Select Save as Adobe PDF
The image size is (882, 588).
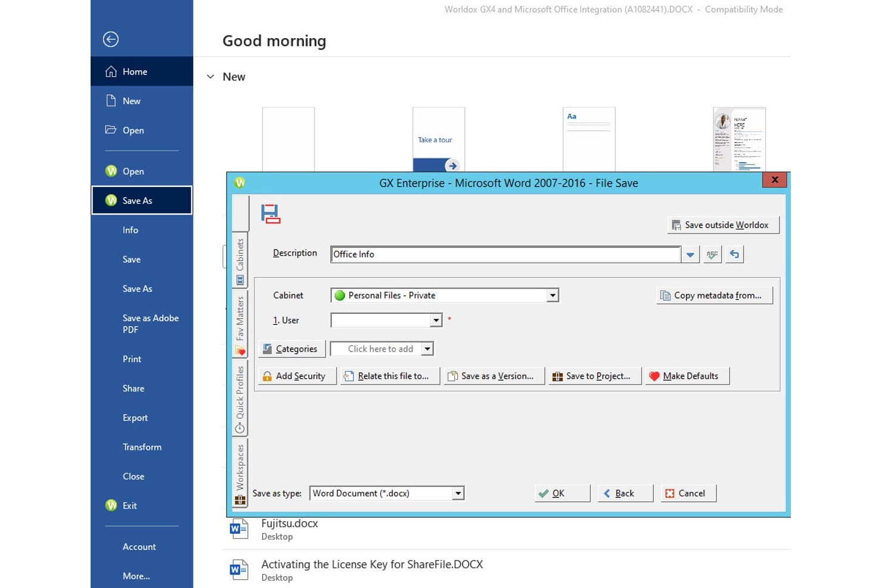pyautogui.click(x=142, y=324)
